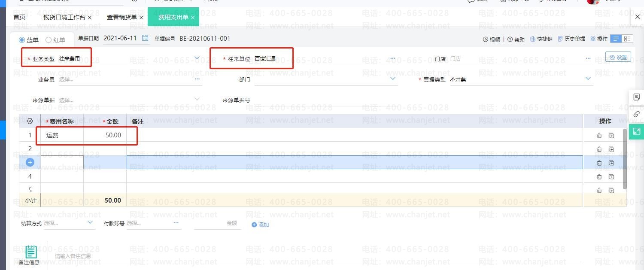Click document number BE-20210611-001

click(x=205, y=39)
